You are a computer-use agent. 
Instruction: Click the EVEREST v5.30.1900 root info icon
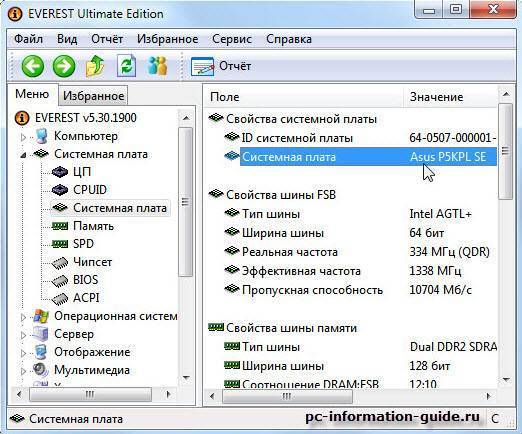coord(22,118)
